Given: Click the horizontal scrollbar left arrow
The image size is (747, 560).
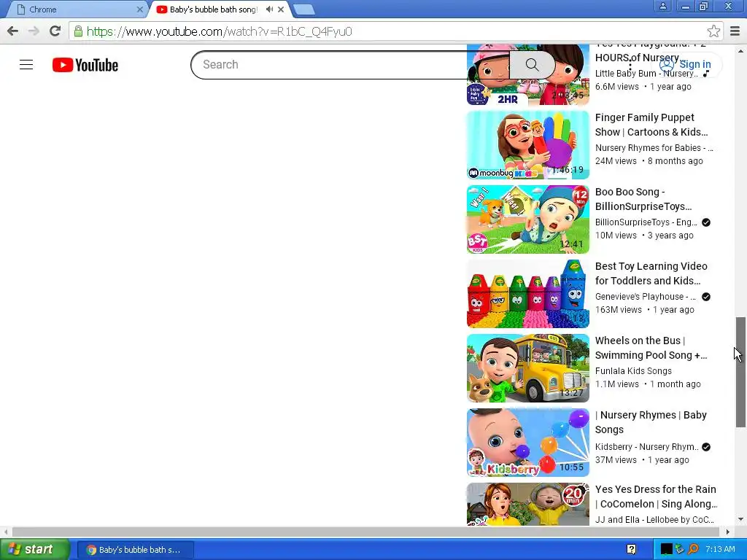Looking at the screenshot, I should tap(5, 532).
